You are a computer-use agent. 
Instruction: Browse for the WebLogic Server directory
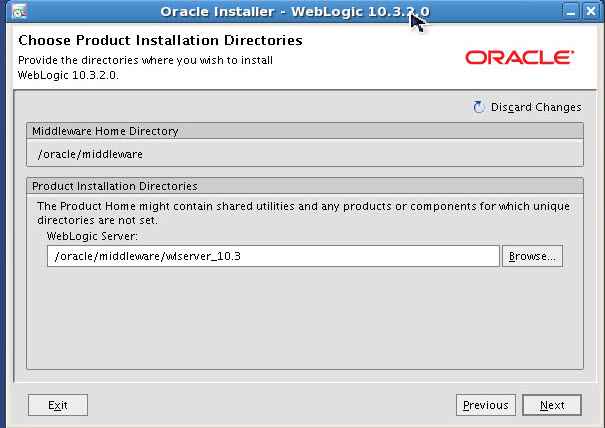[532, 256]
